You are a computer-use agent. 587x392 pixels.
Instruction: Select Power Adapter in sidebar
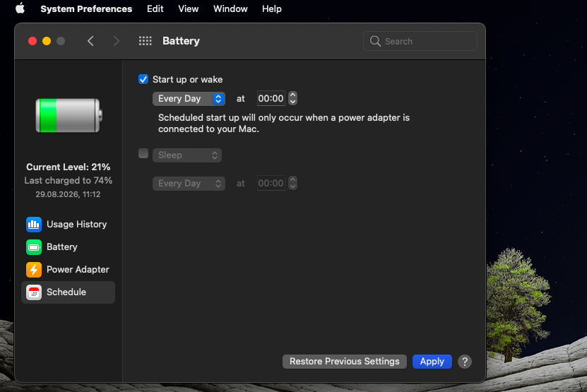68,270
